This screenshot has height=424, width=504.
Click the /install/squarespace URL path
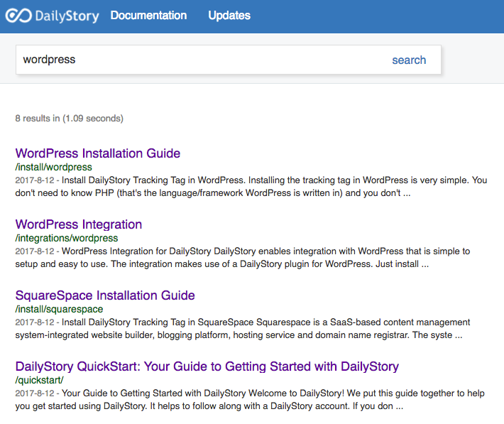pos(59,309)
